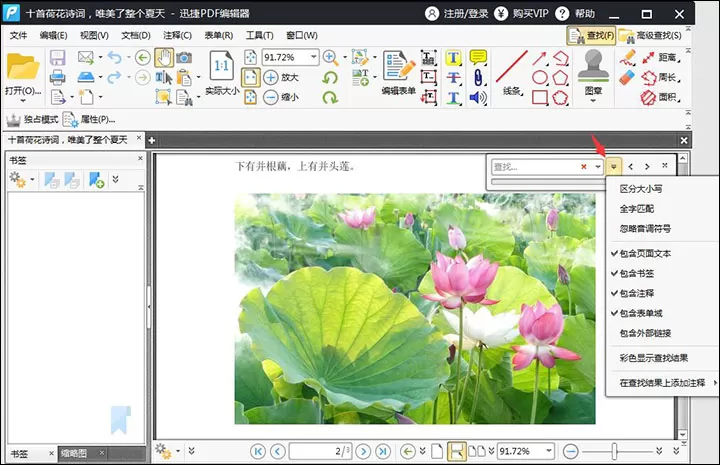The height and width of the screenshot is (465, 720).
Task: Switch to the 缩略图 tab
Action: (x=73, y=454)
